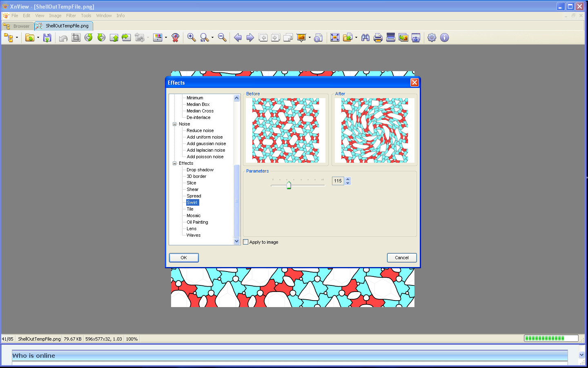Click the select page icon
Screen dimensions: 588x368
click(x=288, y=38)
